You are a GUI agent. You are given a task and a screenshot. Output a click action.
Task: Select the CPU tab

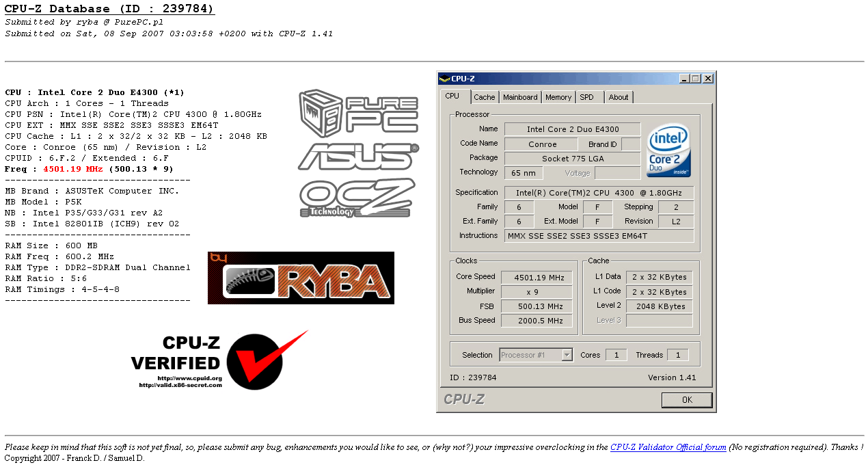pyautogui.click(x=456, y=96)
